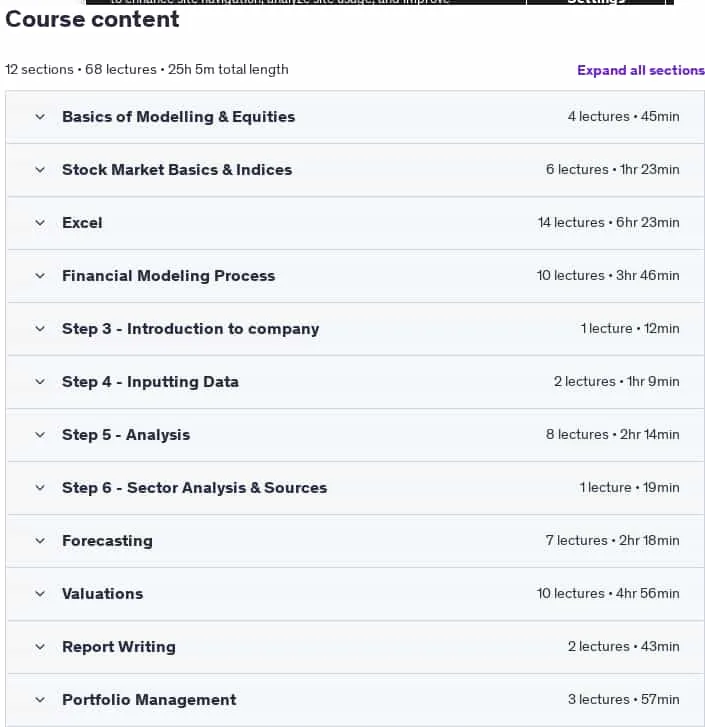Click the Forecasting section title
The height and width of the screenshot is (727, 705).
click(107, 541)
